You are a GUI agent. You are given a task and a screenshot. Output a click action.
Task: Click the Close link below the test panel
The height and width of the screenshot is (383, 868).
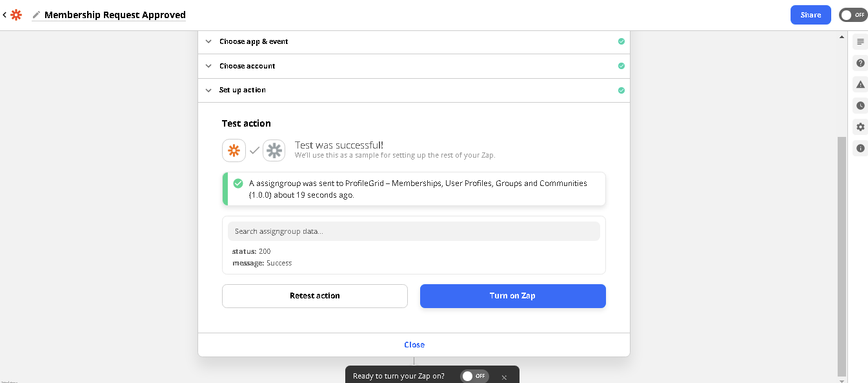coord(414,345)
